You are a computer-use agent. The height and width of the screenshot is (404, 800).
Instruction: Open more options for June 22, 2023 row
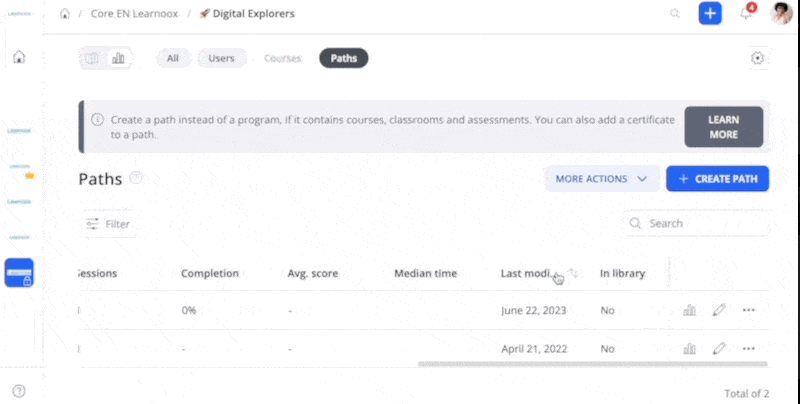[748, 310]
